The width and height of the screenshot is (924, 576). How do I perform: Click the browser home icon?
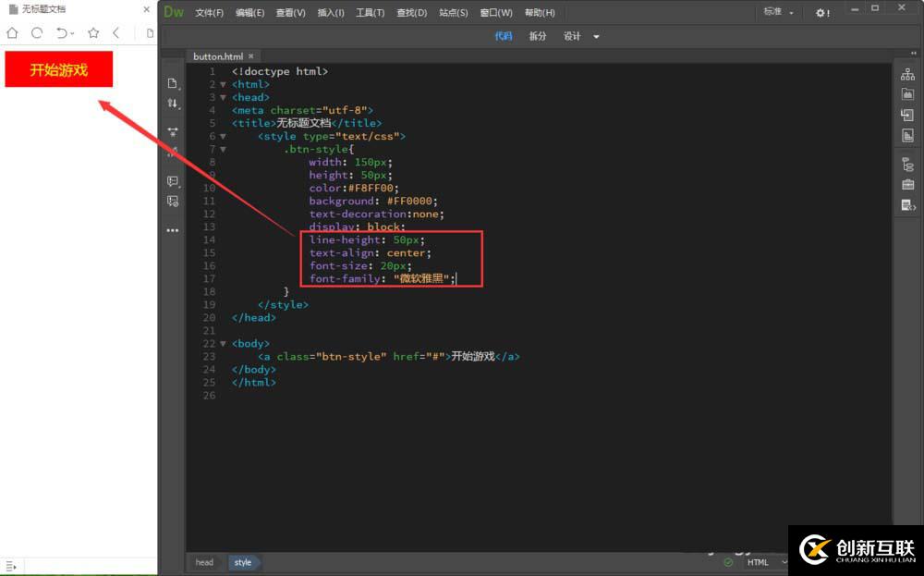coord(12,33)
